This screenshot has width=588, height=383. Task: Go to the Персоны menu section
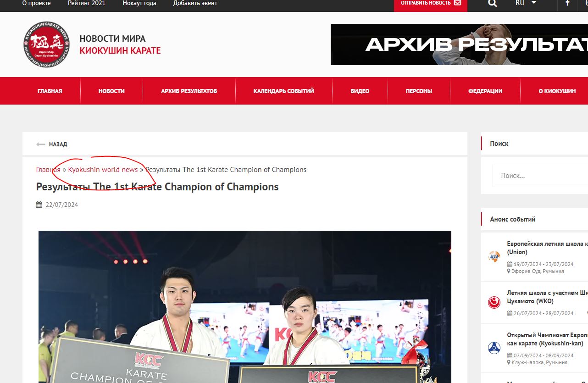coord(419,91)
